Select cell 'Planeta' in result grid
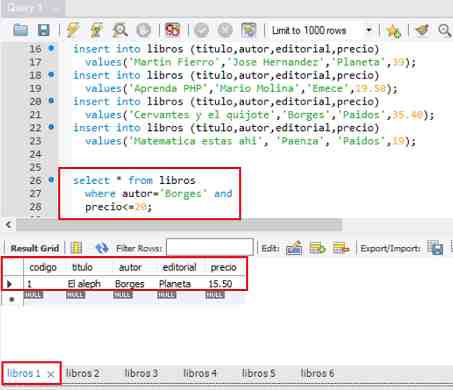Viewport: 453px width, 390px height. pyautogui.click(x=175, y=284)
